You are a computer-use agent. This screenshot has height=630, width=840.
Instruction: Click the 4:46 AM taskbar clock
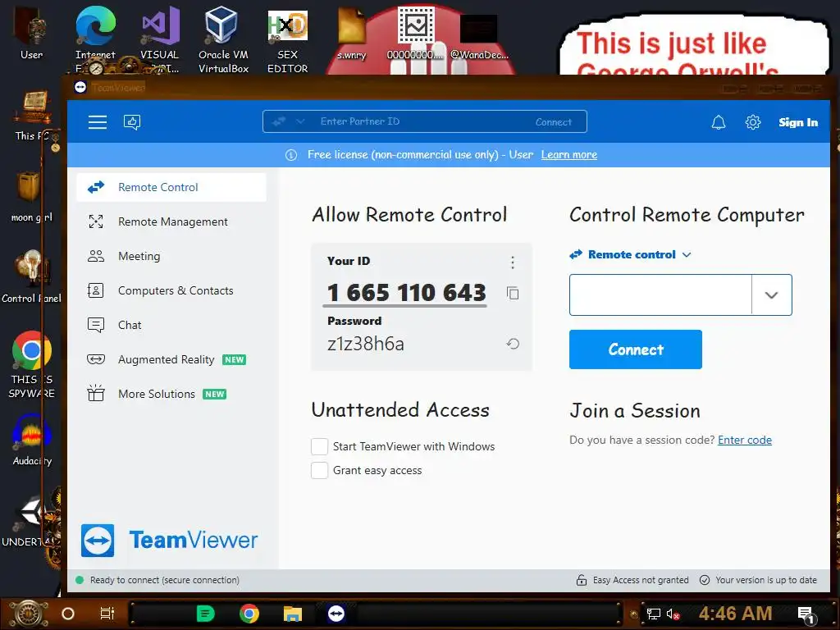[x=735, y=614]
